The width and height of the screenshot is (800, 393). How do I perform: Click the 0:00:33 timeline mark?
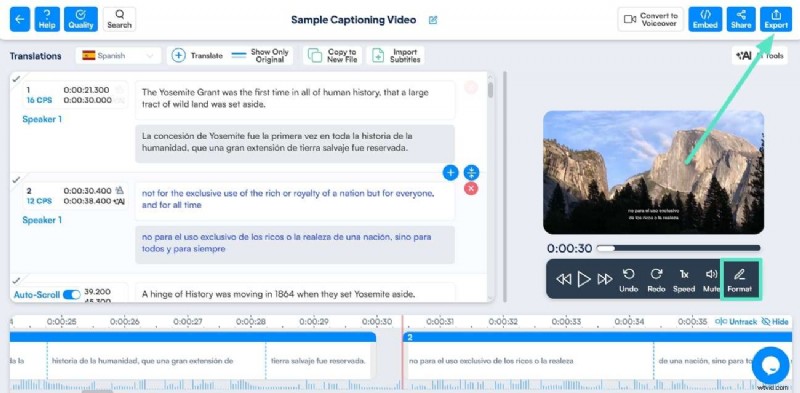pos(566,322)
